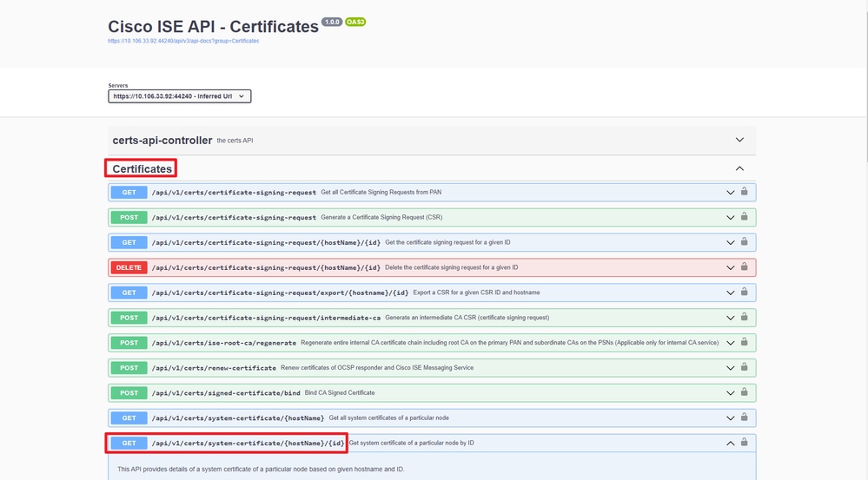Click text 'Bind CA Signed Certificate'

[340, 392]
